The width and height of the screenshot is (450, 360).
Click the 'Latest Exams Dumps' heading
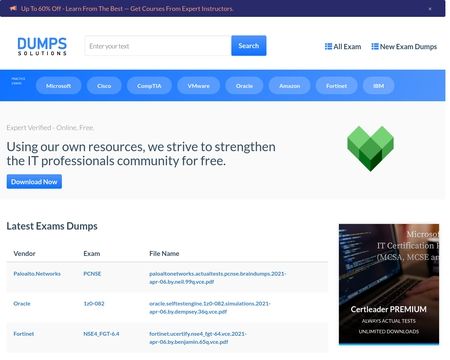pos(52,226)
